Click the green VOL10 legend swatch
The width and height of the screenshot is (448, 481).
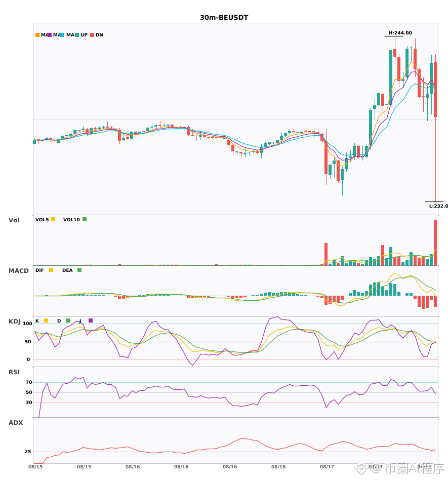[x=85, y=219]
